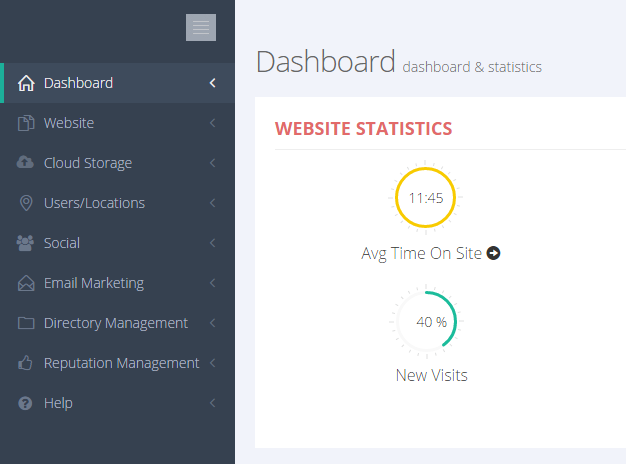Click the 11:45 time circle indicator

[x=426, y=197]
